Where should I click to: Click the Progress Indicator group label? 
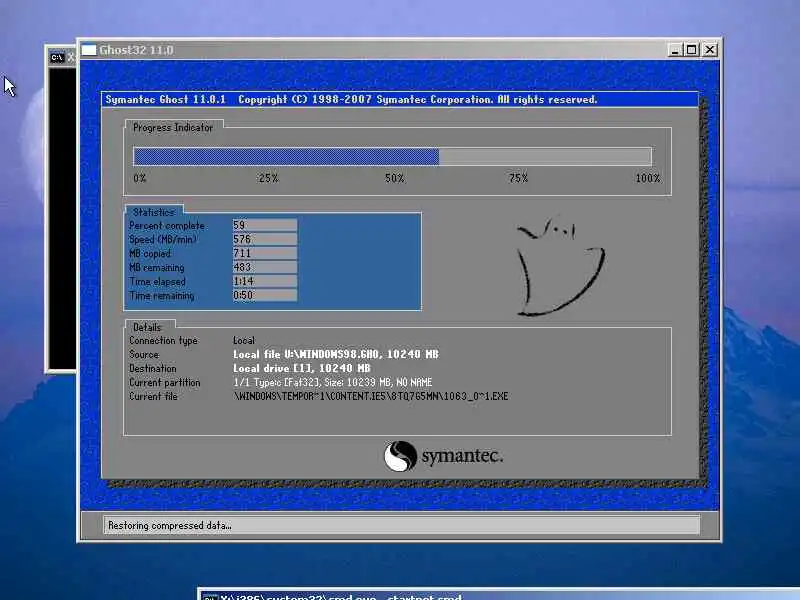(x=172, y=128)
